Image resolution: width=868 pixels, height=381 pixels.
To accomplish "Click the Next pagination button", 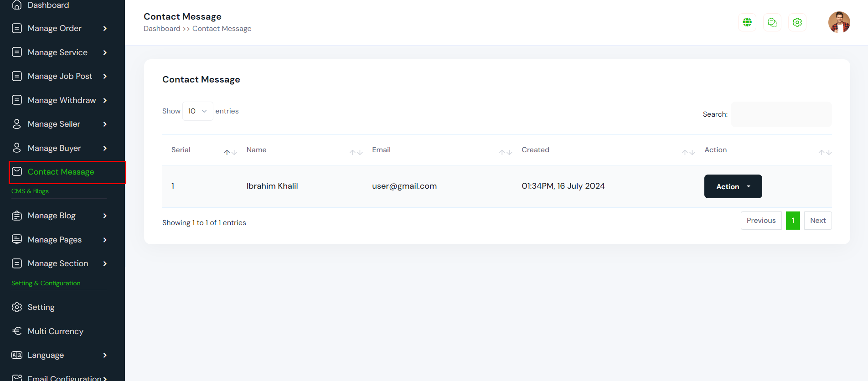I will coord(818,221).
